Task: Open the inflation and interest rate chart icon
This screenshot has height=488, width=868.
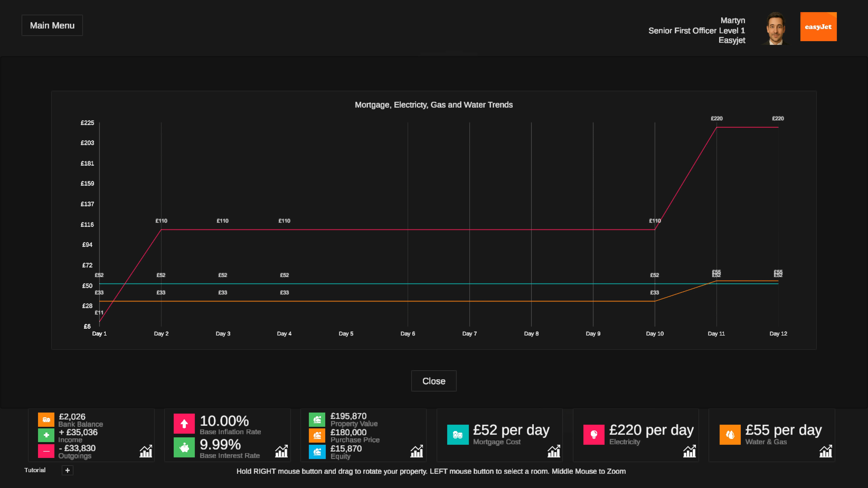Action: point(281,451)
